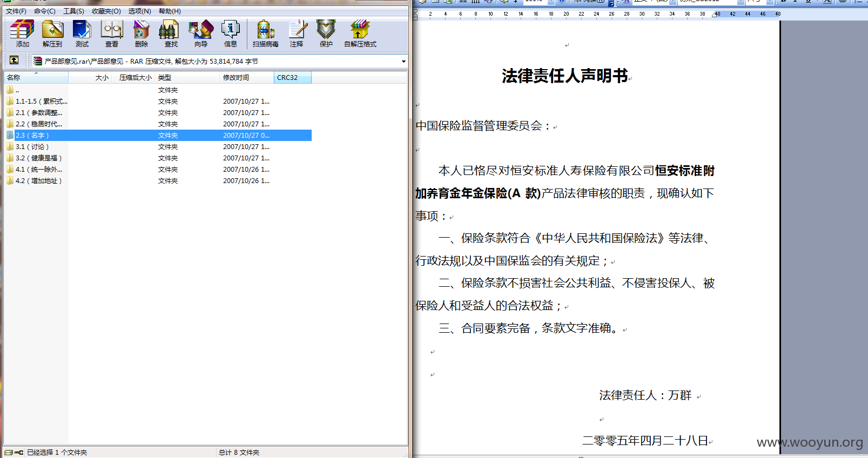Select folder "1.1-1.5 ( 累积式..."
868x458 pixels.
pos(158,102)
